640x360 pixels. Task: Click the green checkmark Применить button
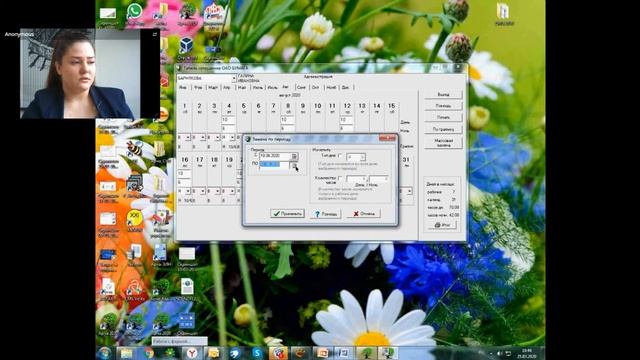(287, 213)
